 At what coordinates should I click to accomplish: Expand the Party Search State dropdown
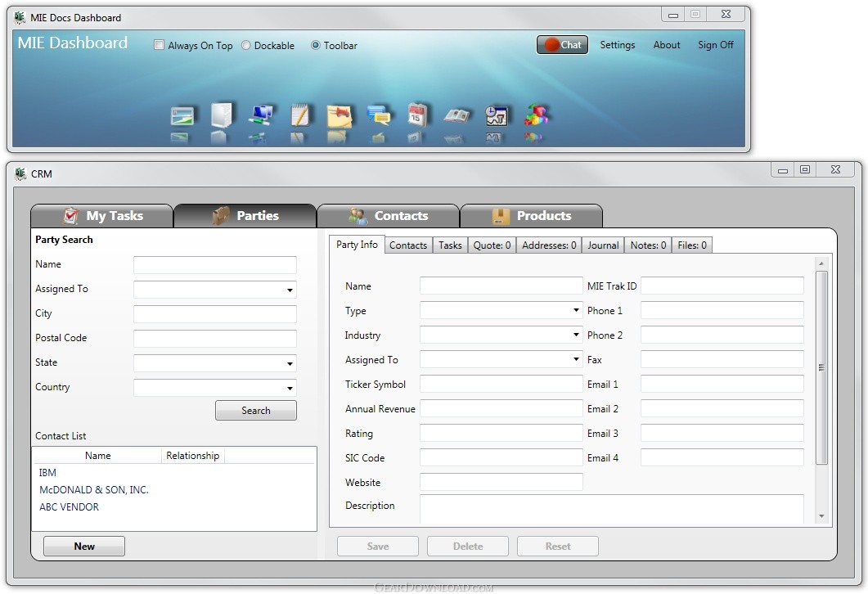pos(290,364)
